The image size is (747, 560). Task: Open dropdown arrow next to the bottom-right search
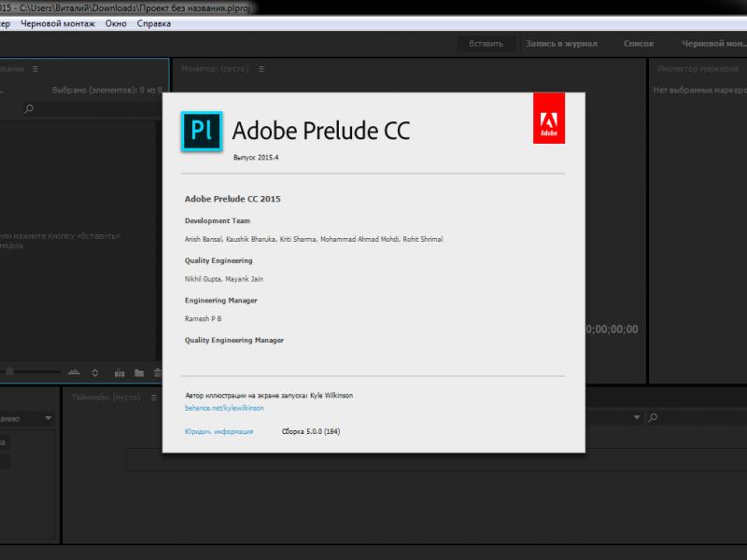pos(637,417)
